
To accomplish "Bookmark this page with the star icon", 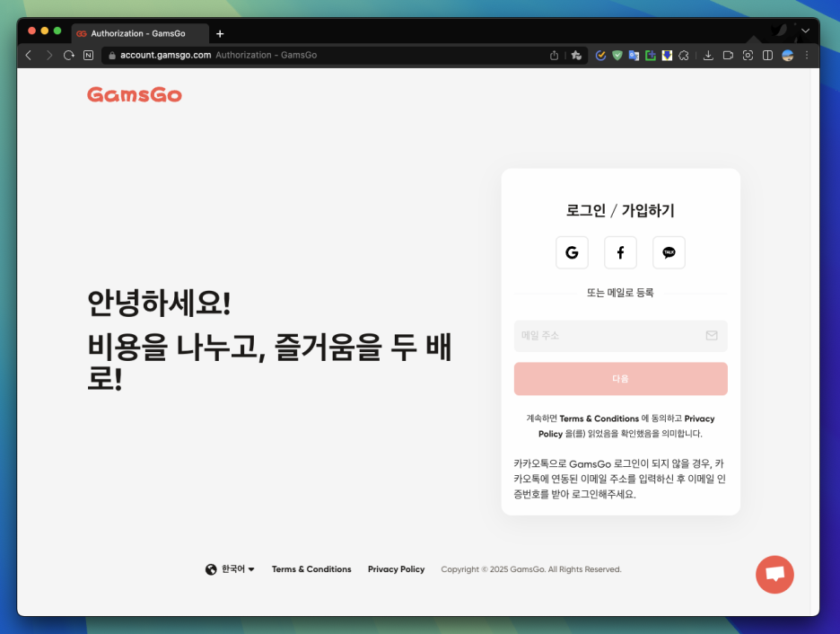I will tap(576, 55).
